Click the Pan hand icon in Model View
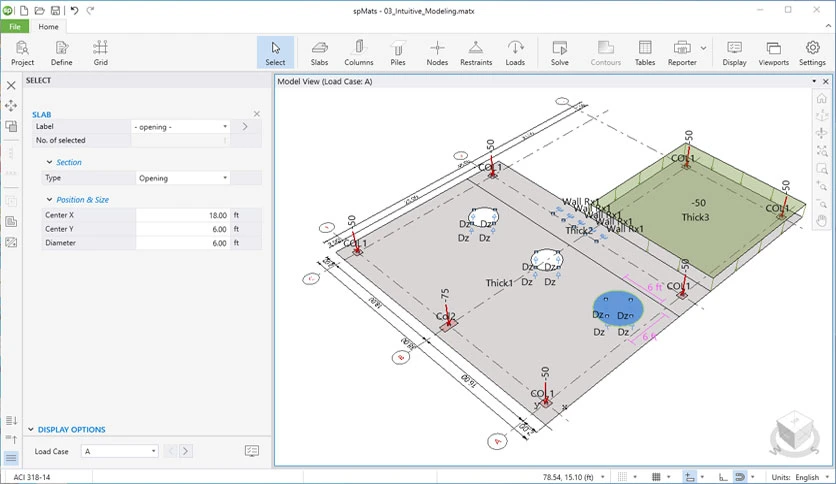The height and width of the screenshot is (484, 836). [x=822, y=221]
